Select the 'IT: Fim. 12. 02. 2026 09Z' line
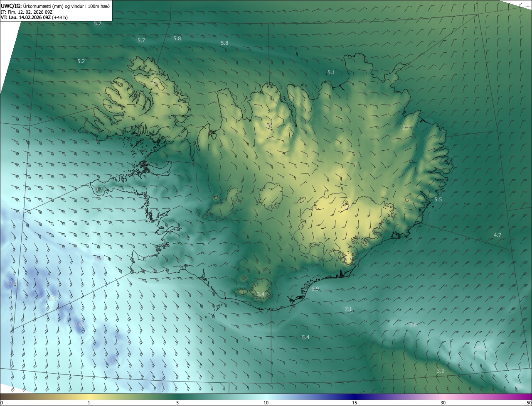Image resolution: width=532 pixels, height=406 pixels. [x=27, y=12]
